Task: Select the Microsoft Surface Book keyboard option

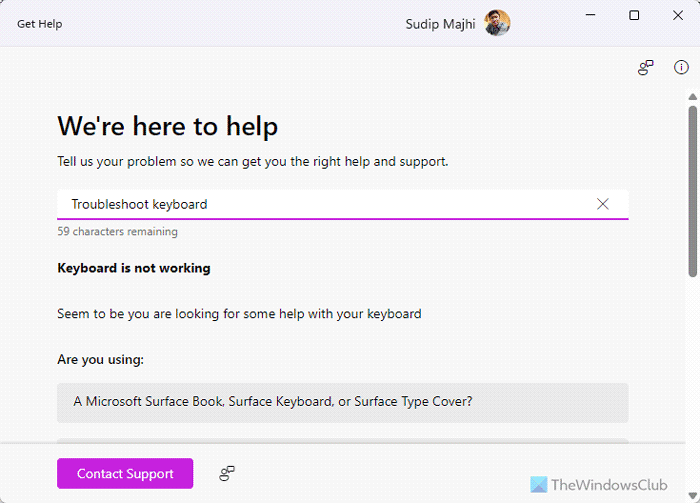Action: 342,402
